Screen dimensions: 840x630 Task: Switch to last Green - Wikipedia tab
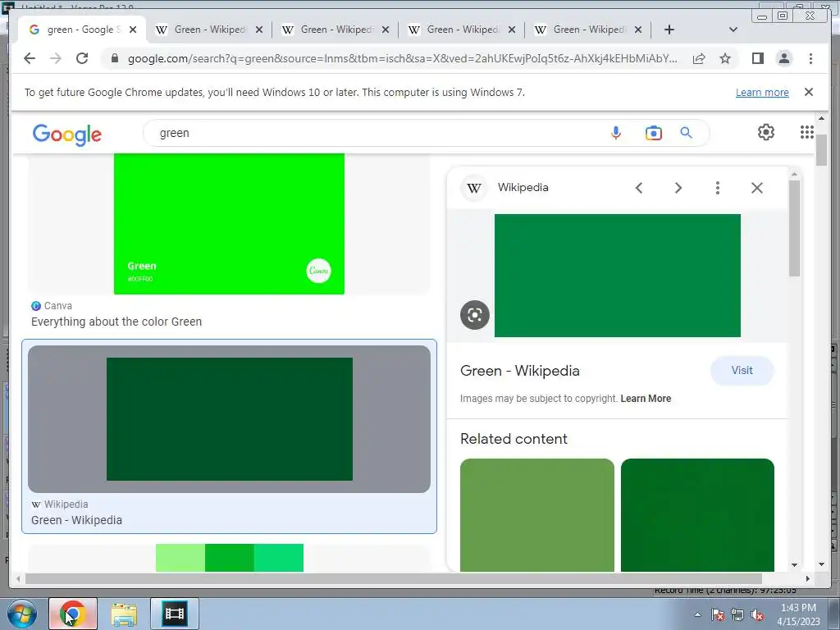pos(588,30)
